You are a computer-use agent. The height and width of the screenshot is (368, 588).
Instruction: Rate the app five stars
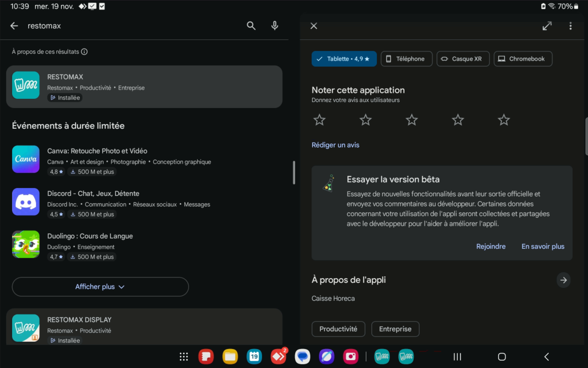tap(504, 120)
